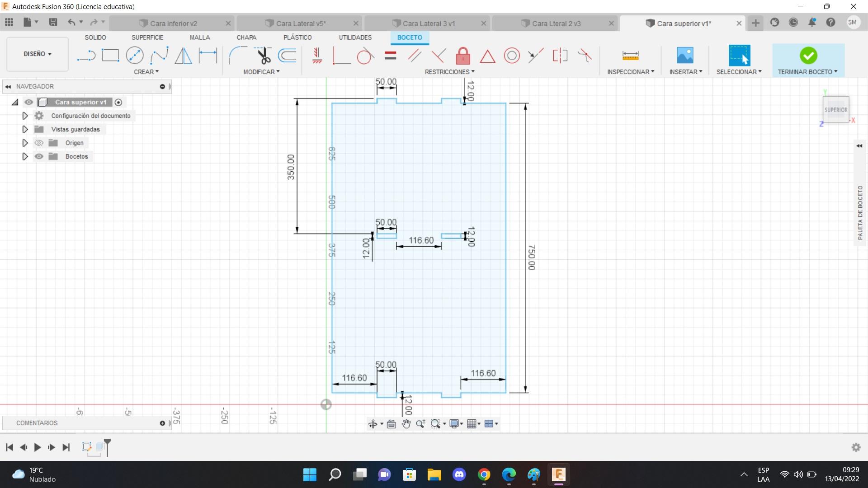Click the SUPERIOR view cube face
This screenshot has height=488, width=868.
835,110
